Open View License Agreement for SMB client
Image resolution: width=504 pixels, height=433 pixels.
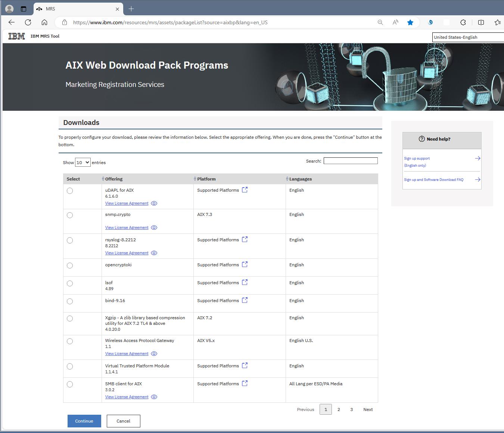point(127,397)
